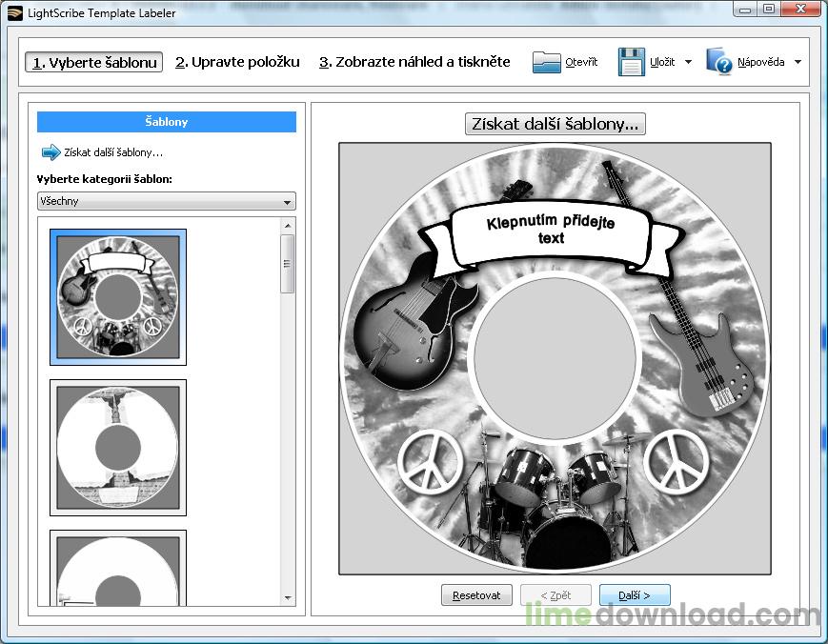This screenshot has width=828, height=644.
Task: Click the blue arrow icon beside Získat další šablony
Action: 50,152
